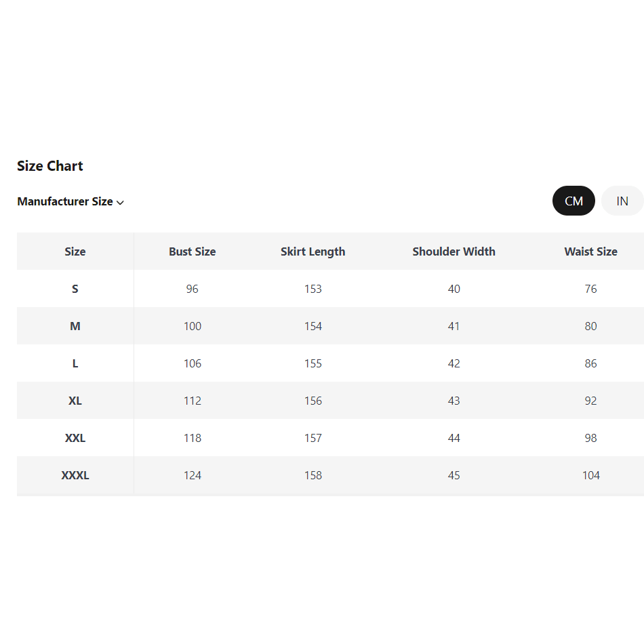The width and height of the screenshot is (644, 644).
Task: Click the L size row label
Action: 75,363
